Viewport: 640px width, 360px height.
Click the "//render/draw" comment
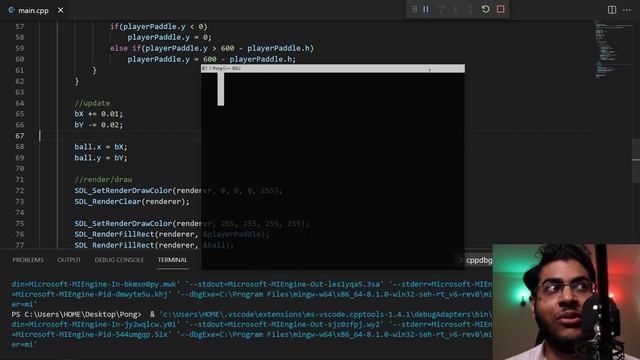click(x=103, y=180)
